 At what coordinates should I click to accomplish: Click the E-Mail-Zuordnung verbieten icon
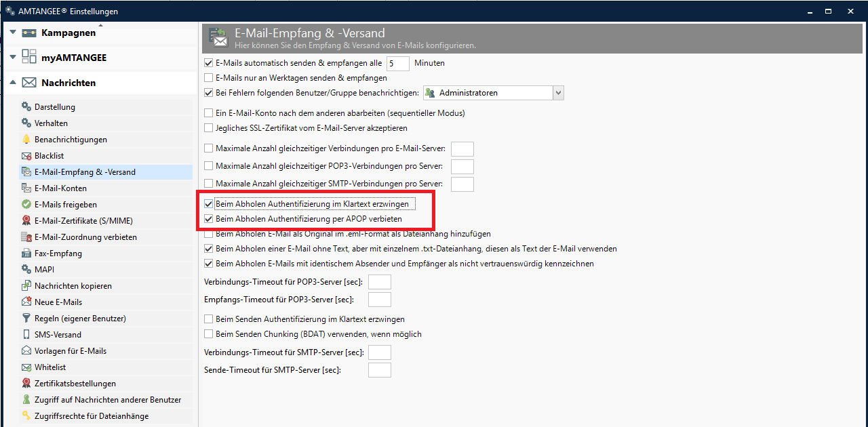(26, 237)
